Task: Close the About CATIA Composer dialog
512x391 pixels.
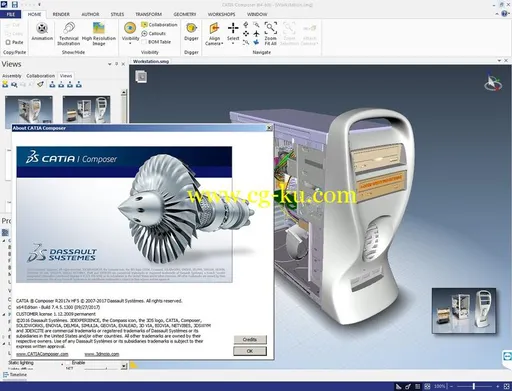Action: coord(269,128)
